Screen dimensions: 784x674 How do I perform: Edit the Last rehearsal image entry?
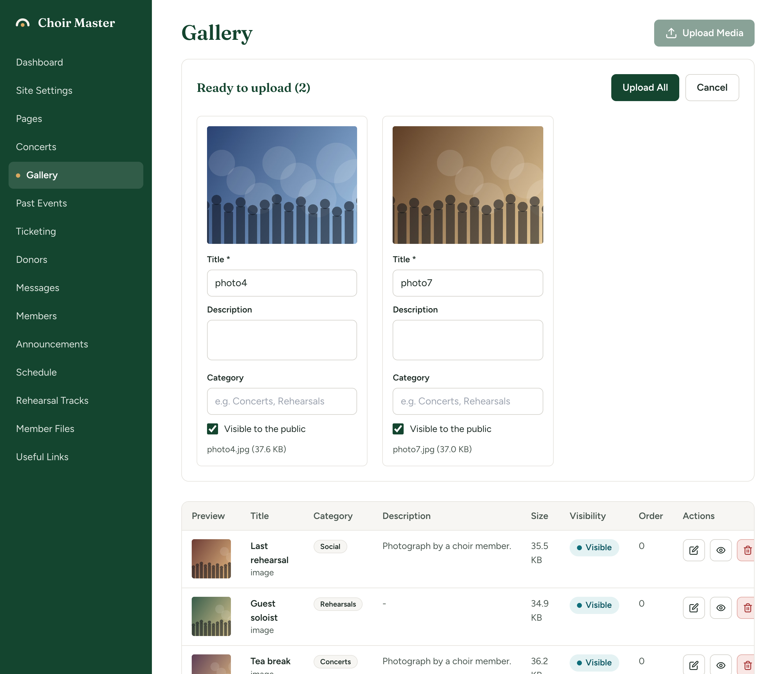[694, 550]
